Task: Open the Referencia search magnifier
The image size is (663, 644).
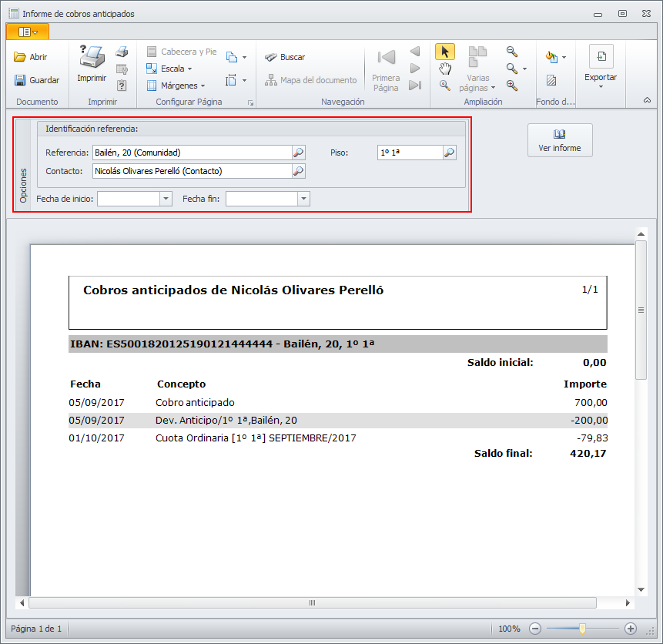Action: (x=299, y=153)
